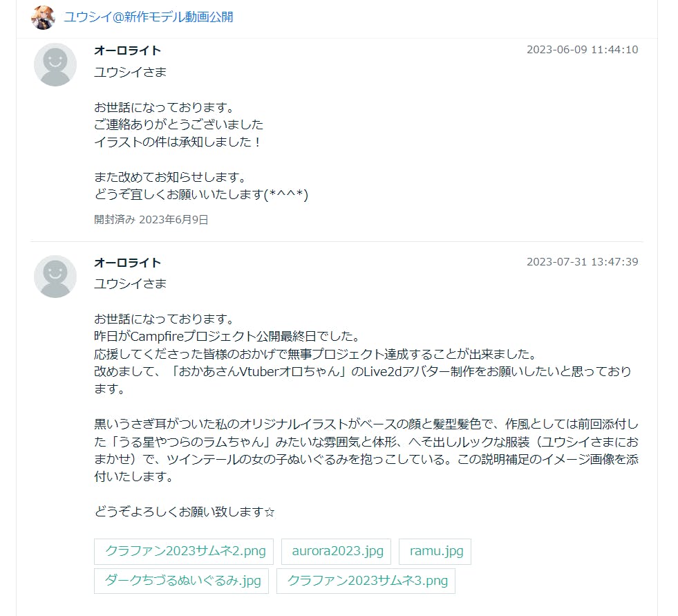678x616 pixels.
Task: Open the ramu.jpg attachment
Action: [435, 552]
